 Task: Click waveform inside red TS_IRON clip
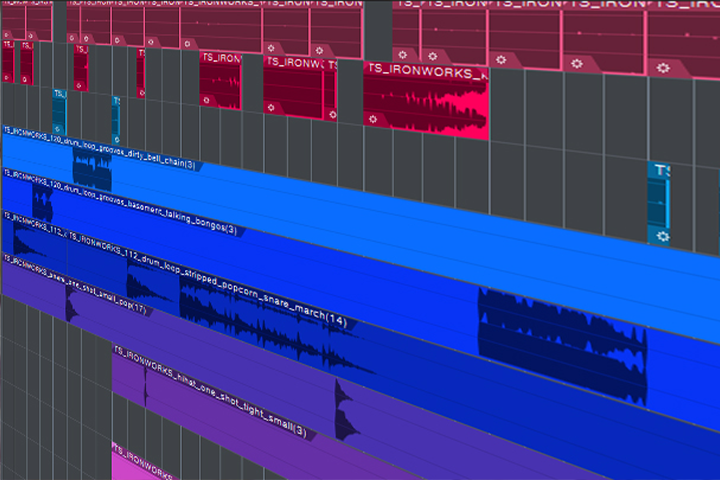tap(227, 84)
